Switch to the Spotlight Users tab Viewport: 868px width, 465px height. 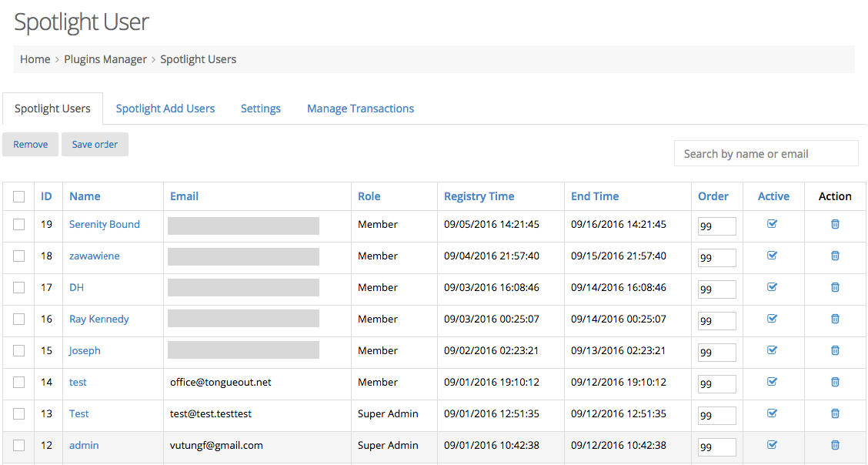[x=52, y=109]
